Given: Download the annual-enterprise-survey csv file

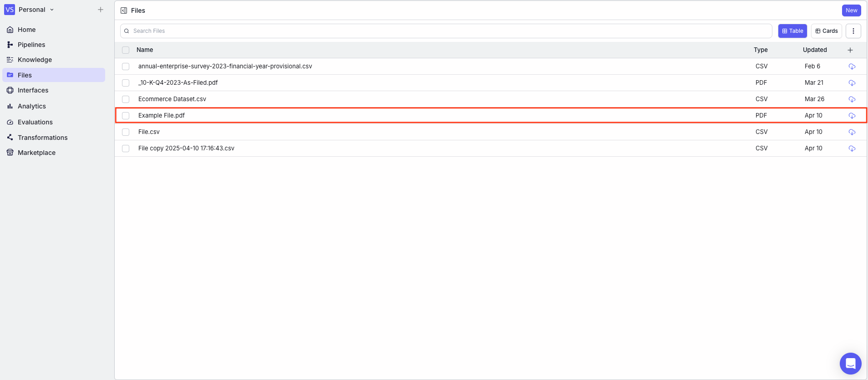Looking at the screenshot, I should [x=852, y=67].
